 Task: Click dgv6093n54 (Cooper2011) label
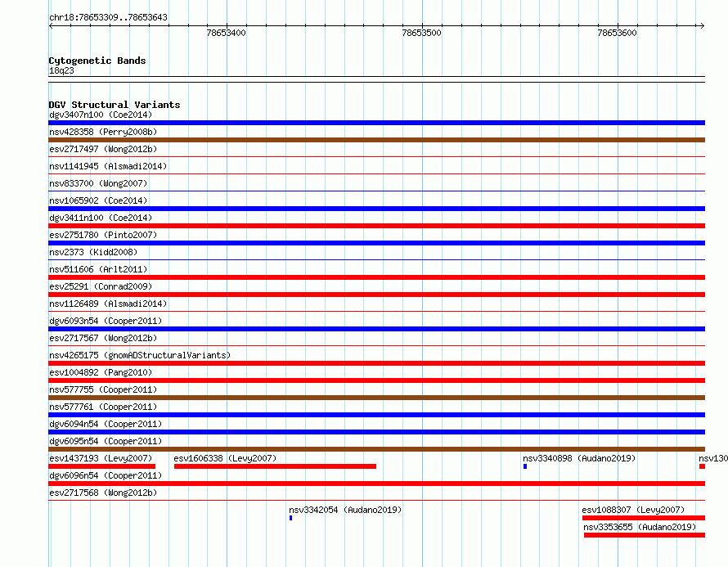(106, 321)
